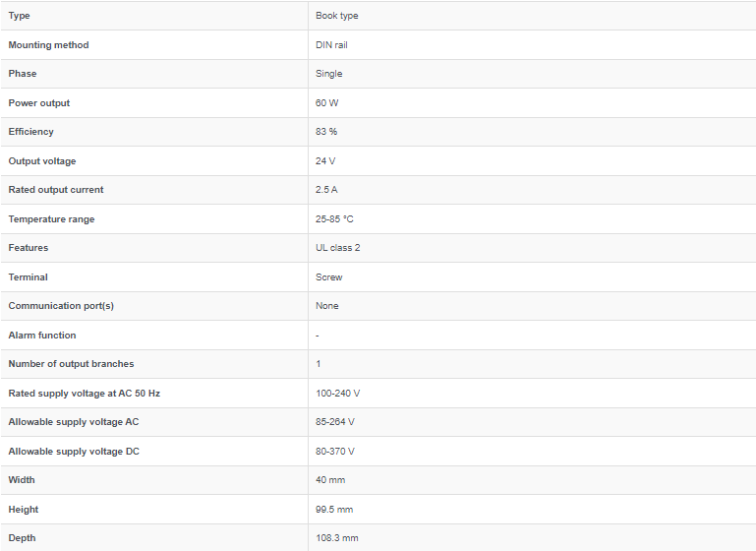
Task: Click Number of output branches label
Action: 71,364
